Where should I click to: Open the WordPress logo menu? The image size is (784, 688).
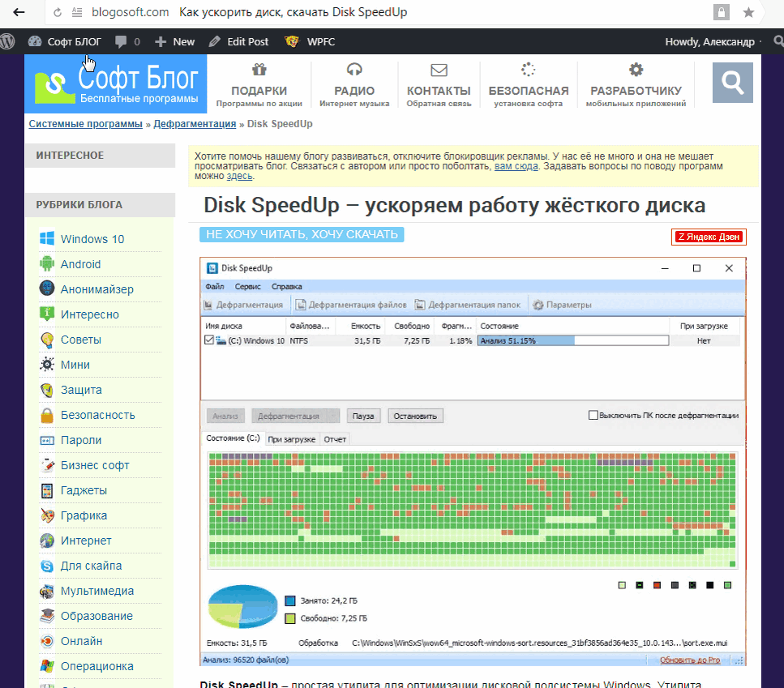(7, 41)
